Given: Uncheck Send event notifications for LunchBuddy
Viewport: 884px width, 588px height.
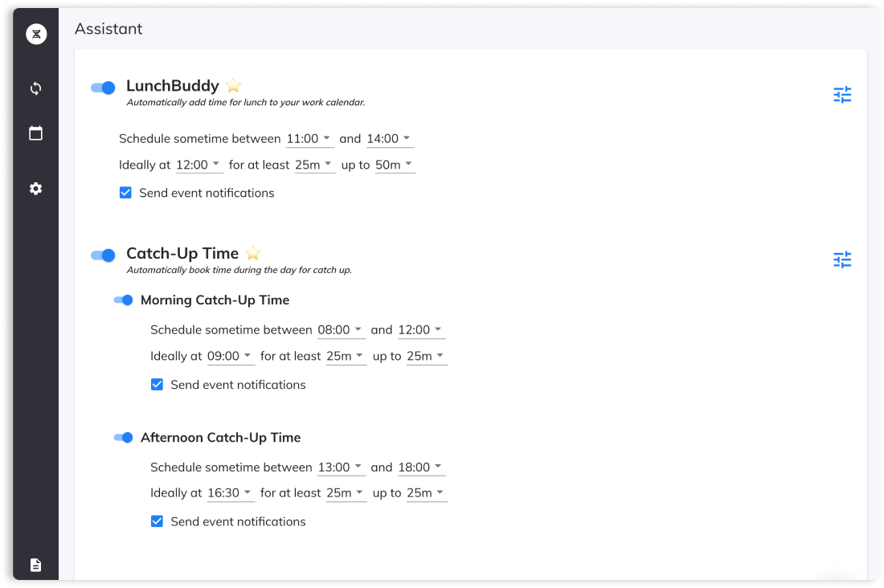Looking at the screenshot, I should 125,193.
